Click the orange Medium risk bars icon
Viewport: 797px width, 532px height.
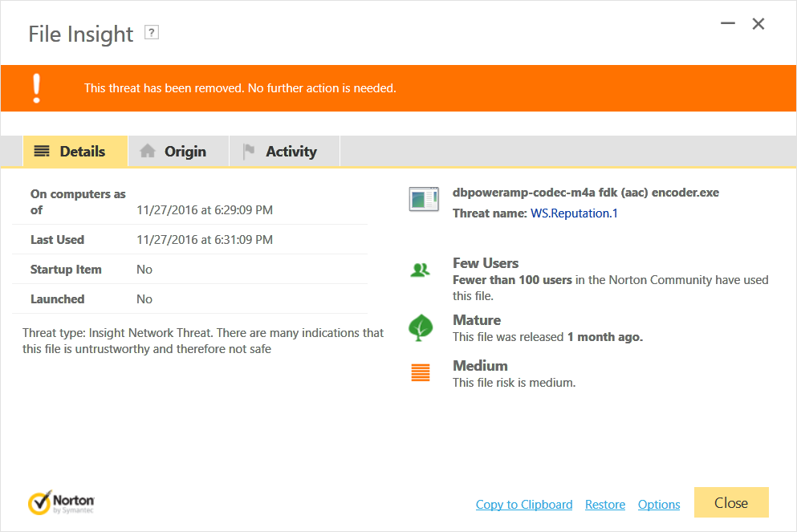click(x=421, y=373)
